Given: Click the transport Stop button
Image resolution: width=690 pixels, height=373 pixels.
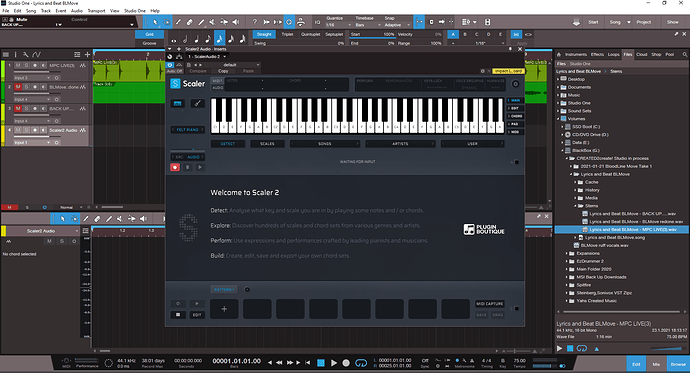Looking at the screenshot, I should (x=321, y=362).
